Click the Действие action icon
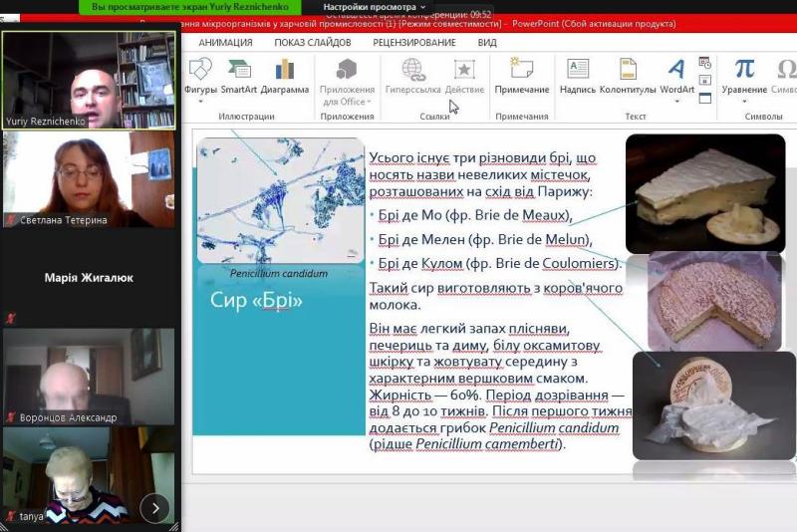The height and width of the screenshot is (532, 797). click(464, 76)
